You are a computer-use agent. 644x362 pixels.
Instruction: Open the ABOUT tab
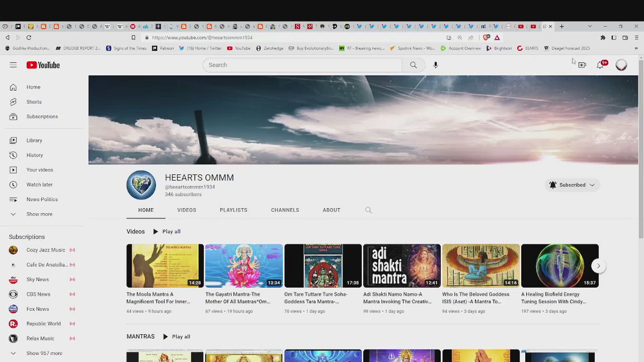pyautogui.click(x=332, y=210)
